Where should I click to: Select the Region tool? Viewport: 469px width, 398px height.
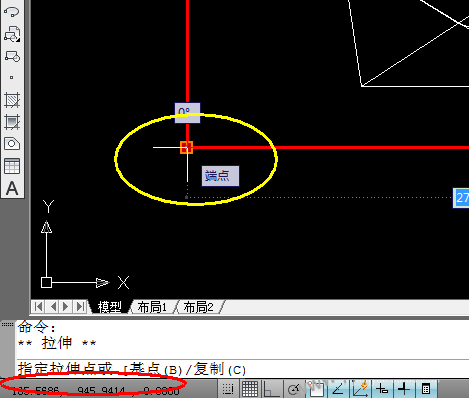12,144
